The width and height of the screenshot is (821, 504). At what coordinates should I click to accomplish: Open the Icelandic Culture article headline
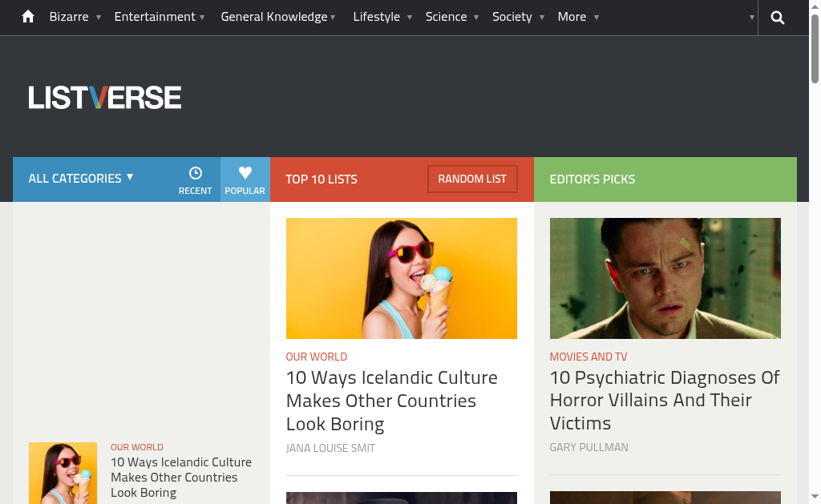pos(392,401)
